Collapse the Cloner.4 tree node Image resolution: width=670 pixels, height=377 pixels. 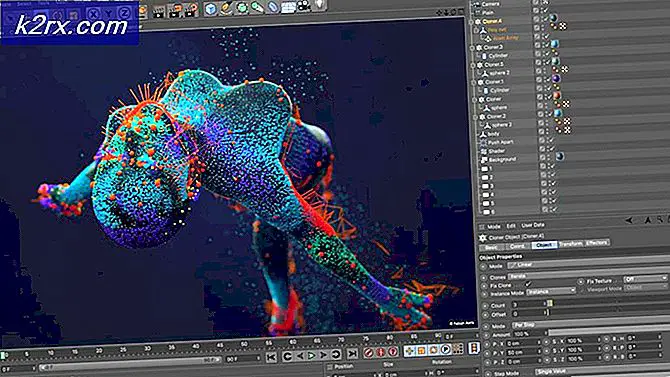click(x=472, y=22)
